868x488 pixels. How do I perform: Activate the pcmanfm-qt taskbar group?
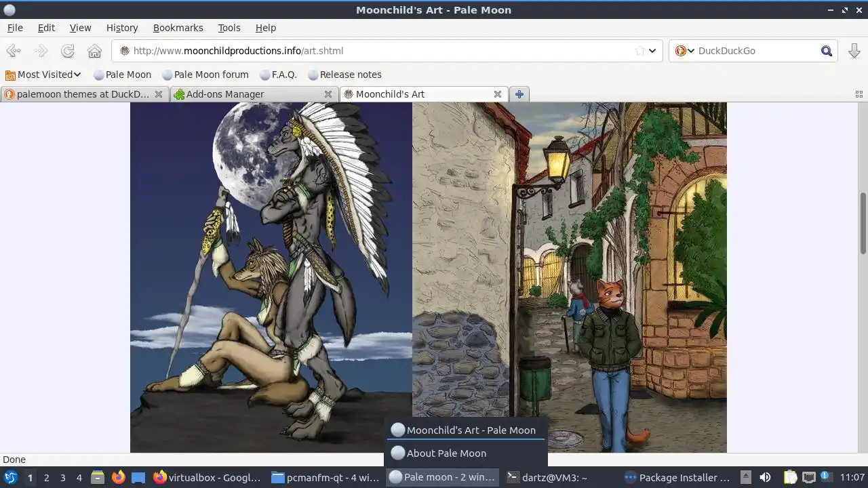pyautogui.click(x=325, y=477)
